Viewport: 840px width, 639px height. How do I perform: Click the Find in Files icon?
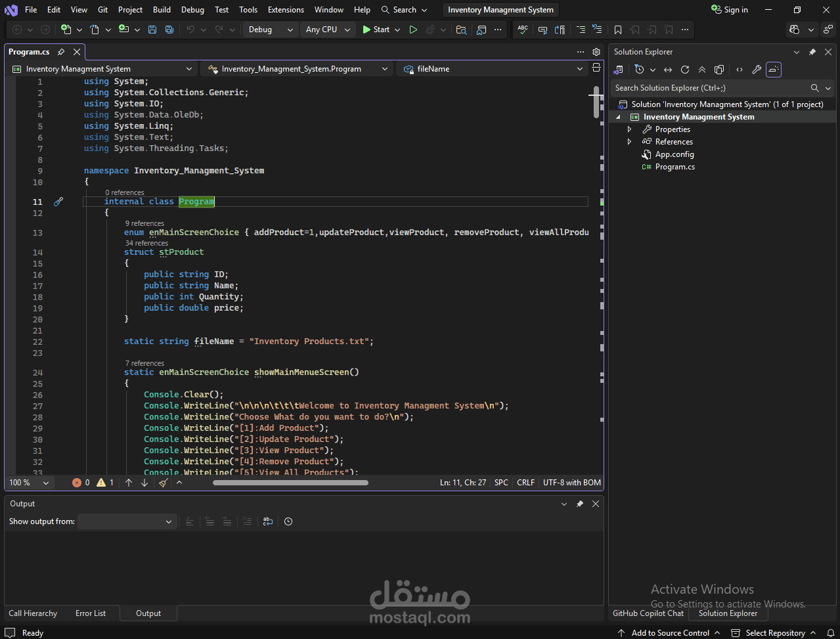pyautogui.click(x=461, y=30)
